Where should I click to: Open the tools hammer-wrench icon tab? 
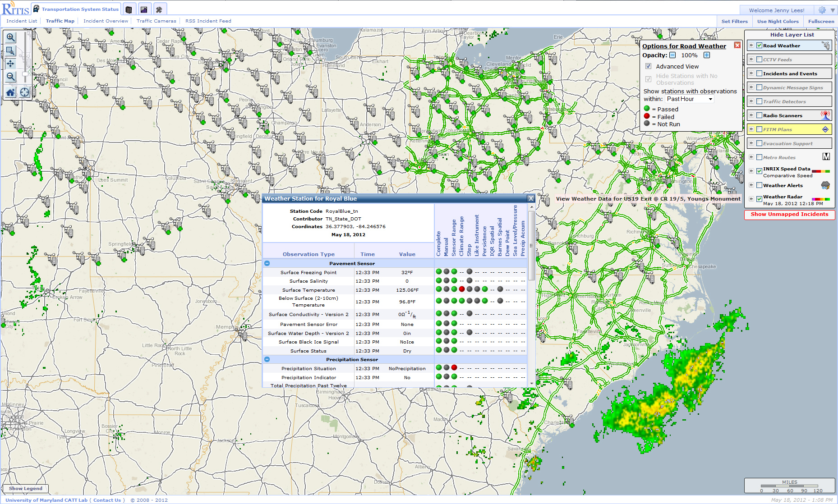pyautogui.click(x=159, y=9)
